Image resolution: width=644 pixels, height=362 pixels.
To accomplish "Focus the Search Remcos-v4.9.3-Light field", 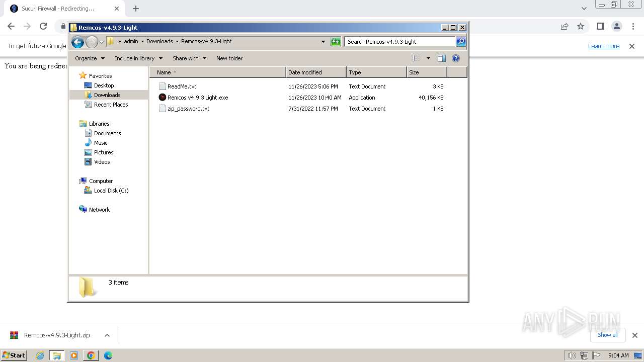I will [400, 42].
